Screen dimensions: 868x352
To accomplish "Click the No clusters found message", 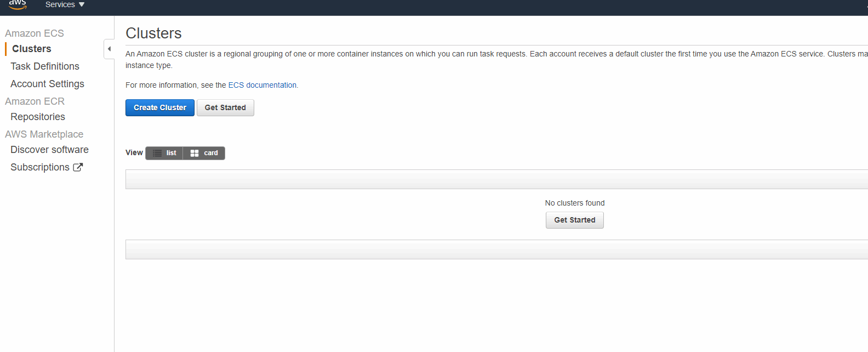I will click(574, 203).
